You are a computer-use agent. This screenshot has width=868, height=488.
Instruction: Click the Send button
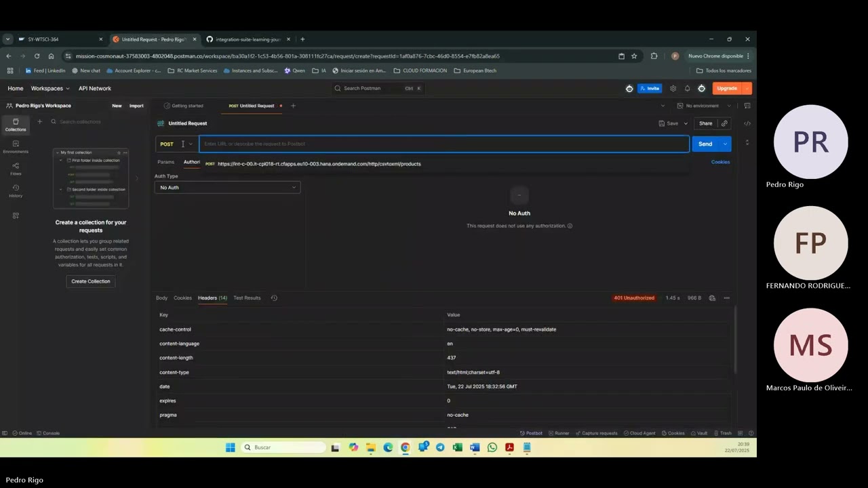[x=705, y=144]
